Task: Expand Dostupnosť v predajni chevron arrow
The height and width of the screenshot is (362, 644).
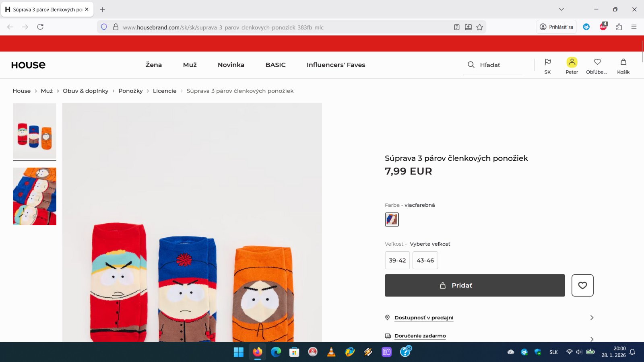Action: [591, 318]
